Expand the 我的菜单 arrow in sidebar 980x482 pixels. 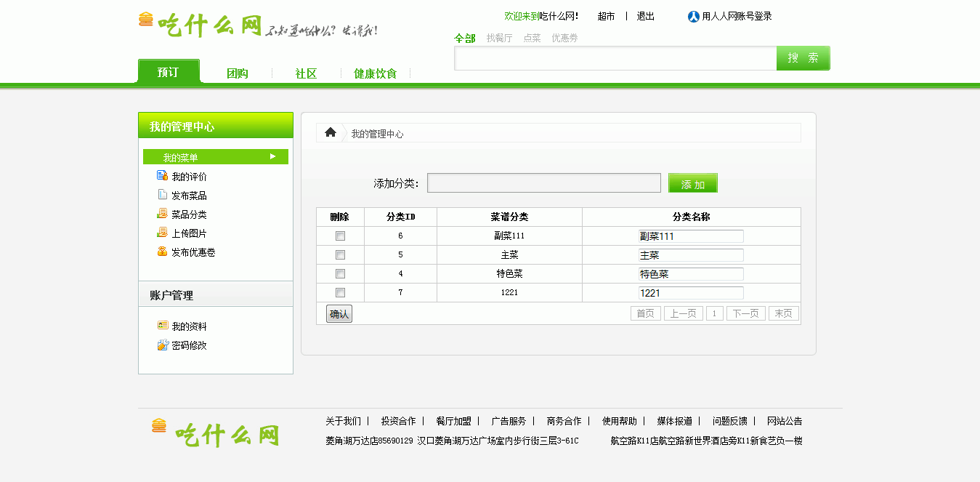(x=273, y=156)
